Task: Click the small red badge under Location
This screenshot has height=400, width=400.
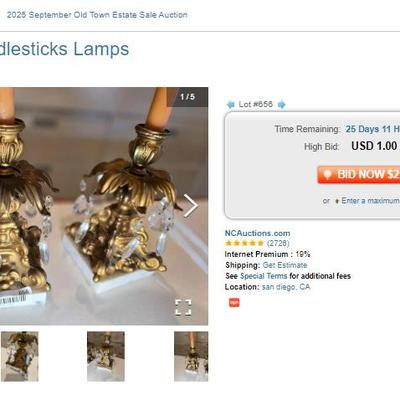Action: (234, 303)
